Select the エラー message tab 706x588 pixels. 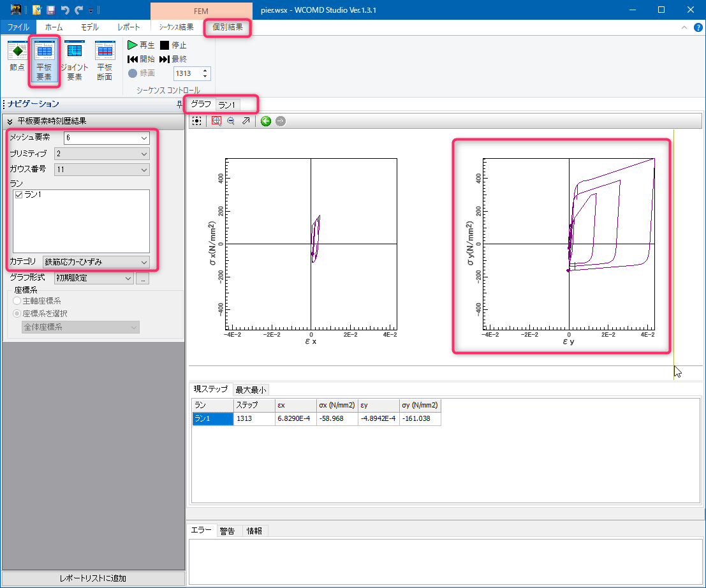(201, 531)
